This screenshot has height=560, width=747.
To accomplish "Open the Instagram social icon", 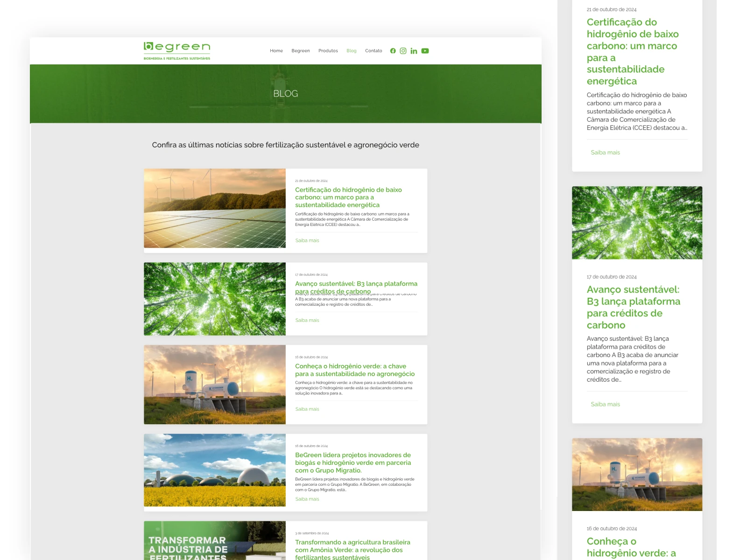I will tap(403, 51).
